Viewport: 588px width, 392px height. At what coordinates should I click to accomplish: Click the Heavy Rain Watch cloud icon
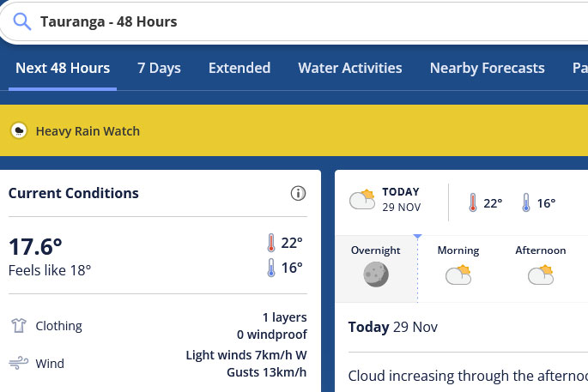coord(18,131)
